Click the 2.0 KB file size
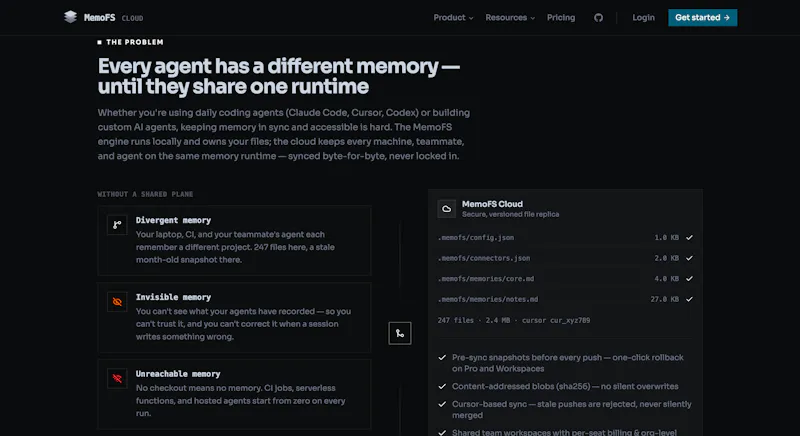 666,258
